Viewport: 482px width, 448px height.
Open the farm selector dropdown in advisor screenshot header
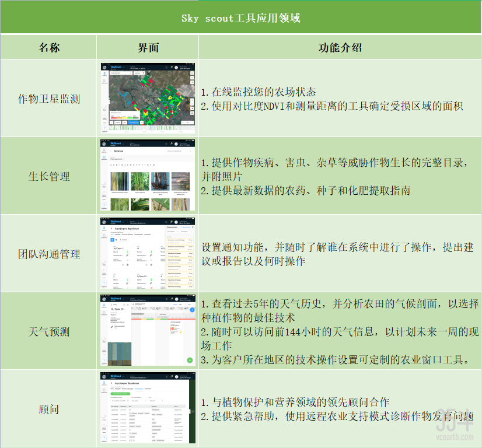tap(138, 377)
